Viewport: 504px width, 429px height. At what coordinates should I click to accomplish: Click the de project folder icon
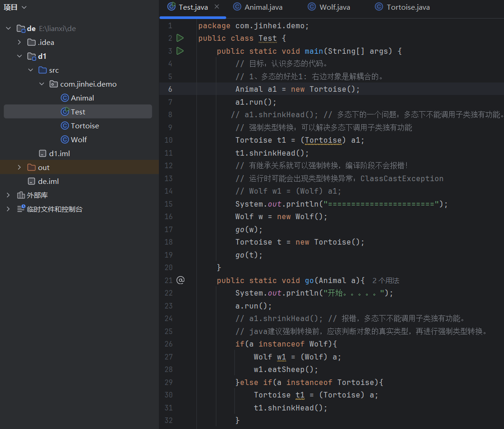point(21,29)
